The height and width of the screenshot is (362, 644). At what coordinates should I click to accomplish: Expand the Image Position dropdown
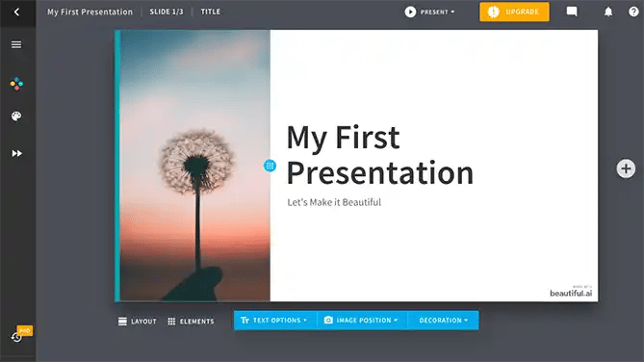(x=361, y=320)
